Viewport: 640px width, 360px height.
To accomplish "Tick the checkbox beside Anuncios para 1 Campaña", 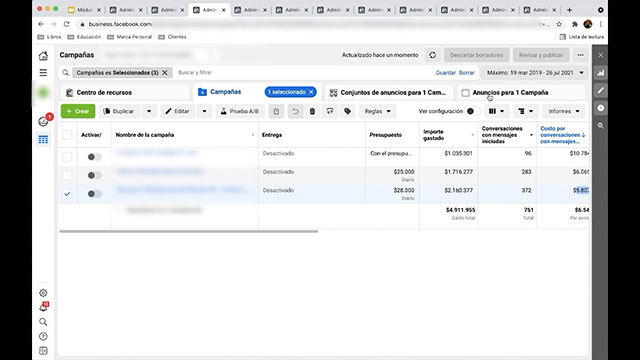I will 465,93.
